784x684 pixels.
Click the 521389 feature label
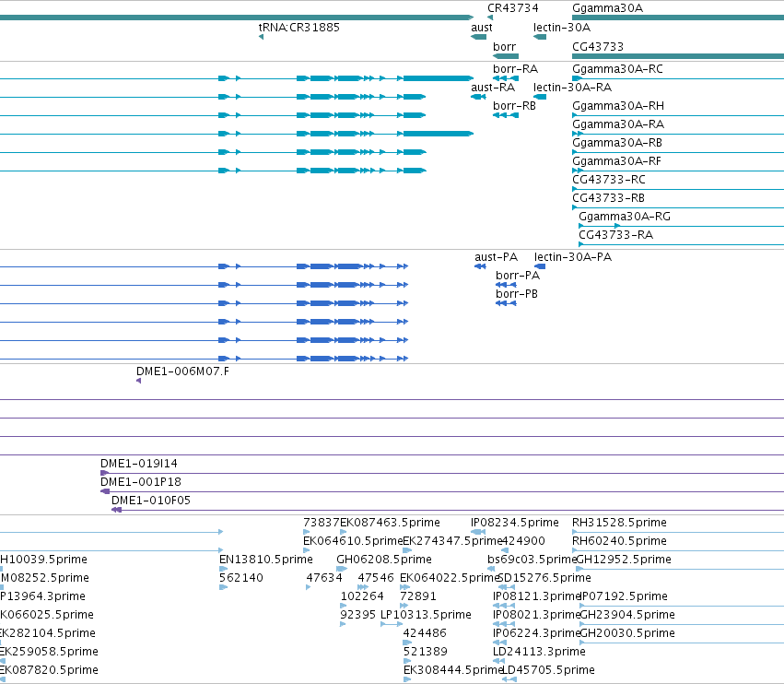426,652
